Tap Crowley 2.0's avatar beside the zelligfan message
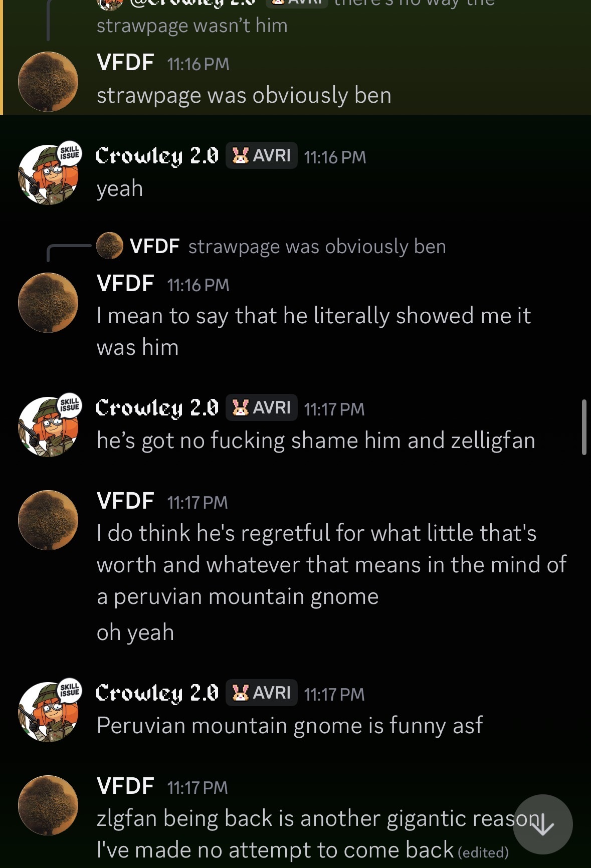 [x=48, y=427]
